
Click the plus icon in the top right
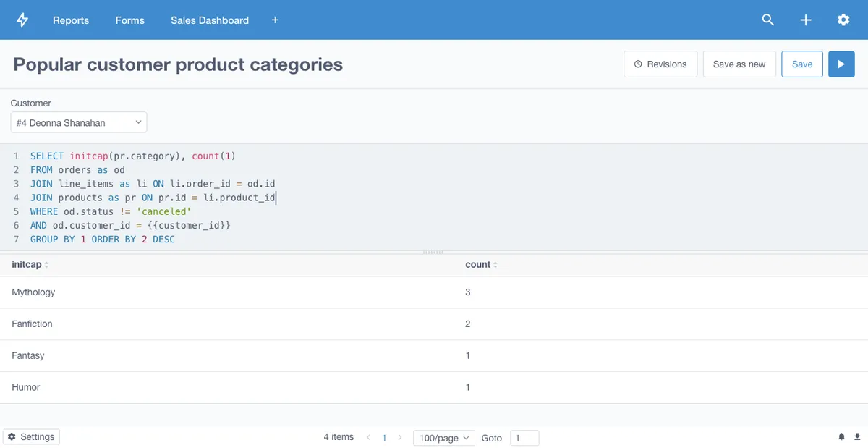coord(806,20)
